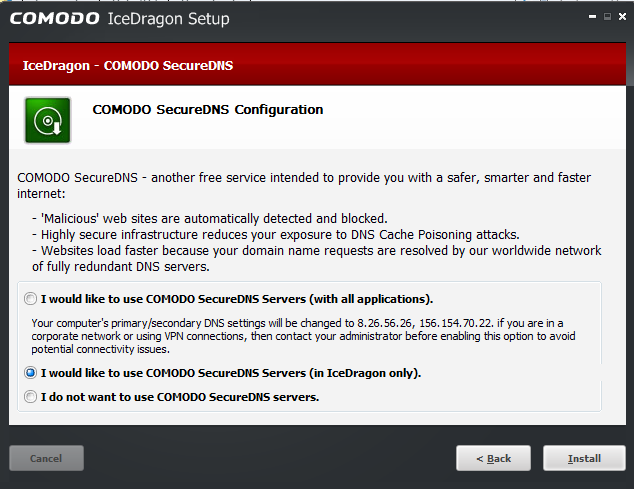Click the greyed-out maximize window icon

[x=606, y=17]
